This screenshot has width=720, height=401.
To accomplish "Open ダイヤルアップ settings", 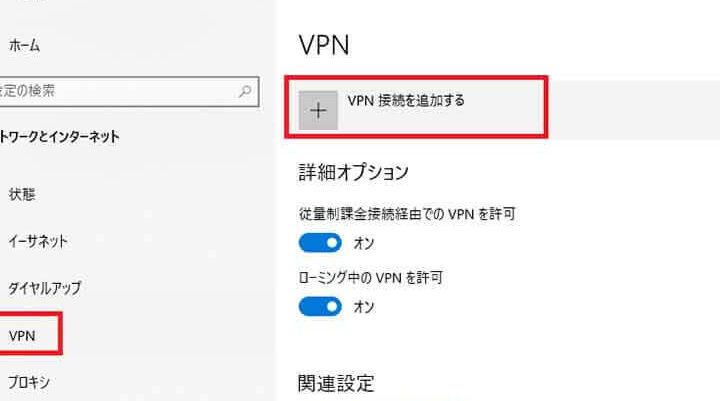I will [x=45, y=288].
